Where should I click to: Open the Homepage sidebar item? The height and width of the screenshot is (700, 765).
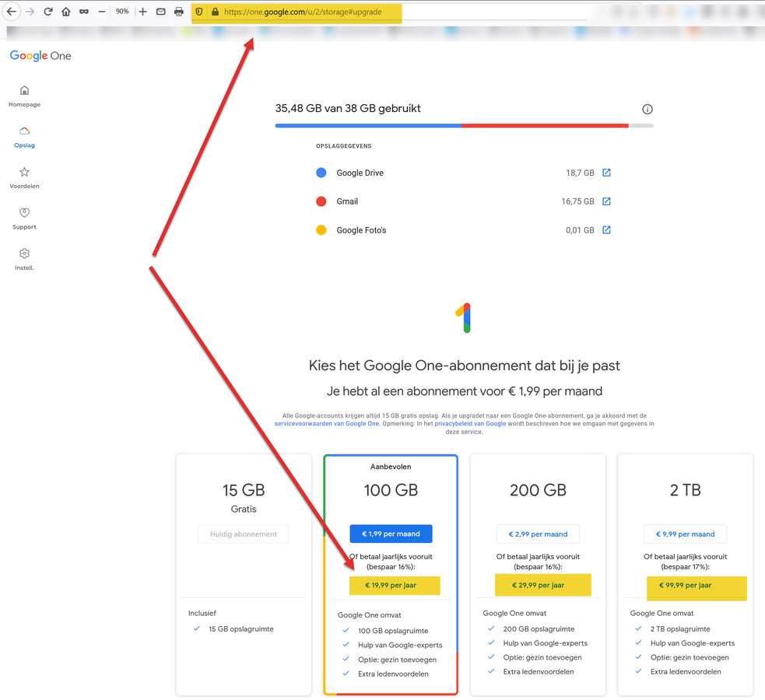(x=24, y=96)
